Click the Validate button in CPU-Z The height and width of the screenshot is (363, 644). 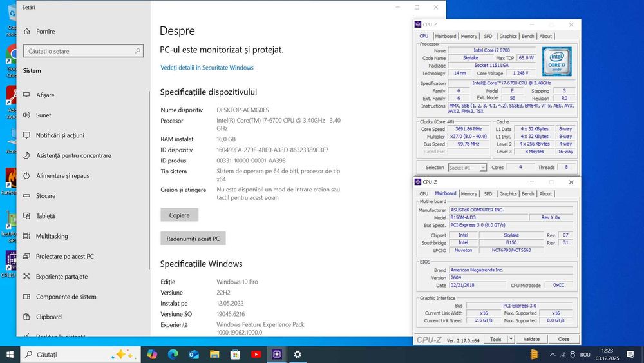coord(531,339)
